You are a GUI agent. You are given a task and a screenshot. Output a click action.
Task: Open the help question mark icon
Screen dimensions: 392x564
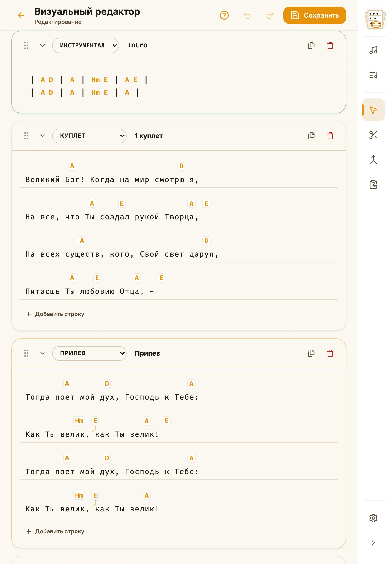pyautogui.click(x=224, y=16)
